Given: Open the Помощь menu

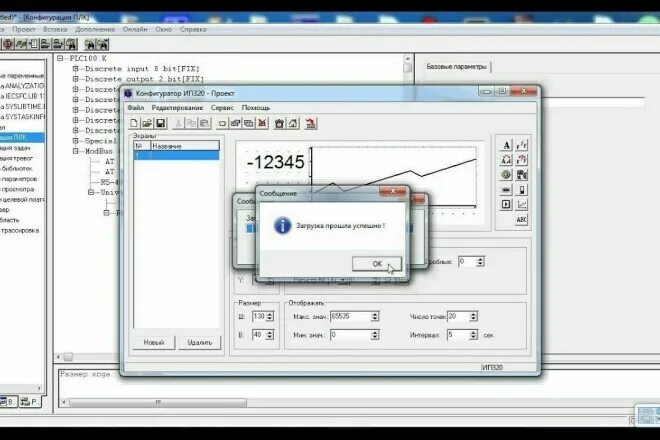Looking at the screenshot, I should 255,108.
